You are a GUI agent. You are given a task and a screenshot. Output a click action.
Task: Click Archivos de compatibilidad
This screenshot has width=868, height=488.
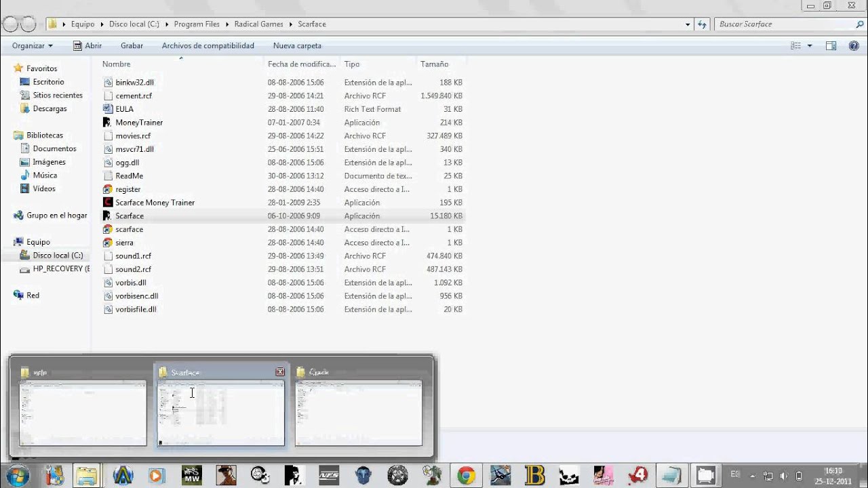[208, 45]
